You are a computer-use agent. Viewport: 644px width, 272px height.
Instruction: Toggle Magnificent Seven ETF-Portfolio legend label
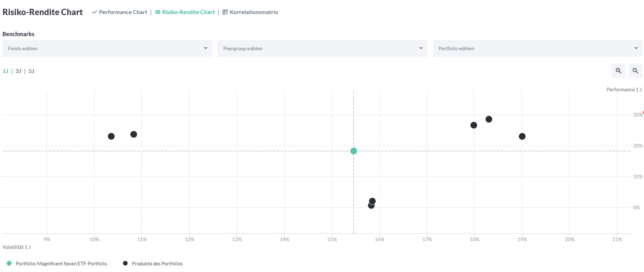click(61, 264)
